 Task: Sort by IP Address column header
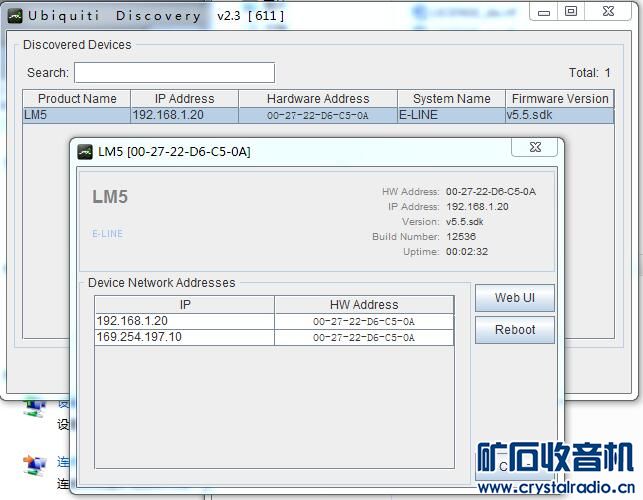[185, 98]
